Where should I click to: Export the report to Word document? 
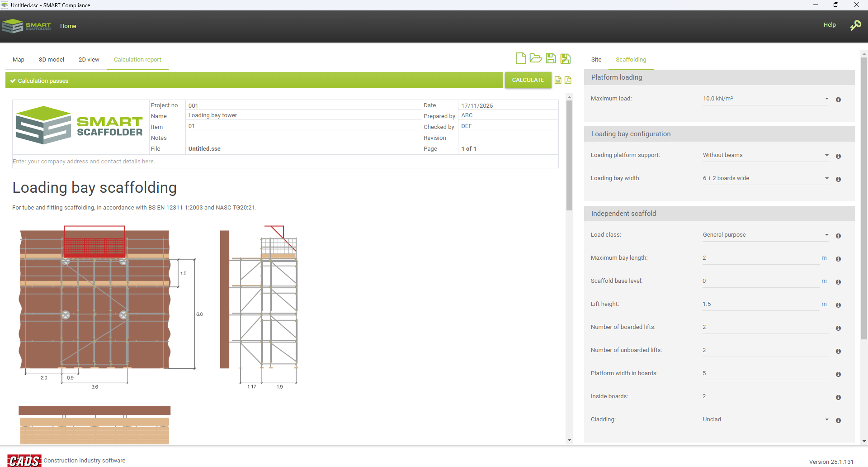(558, 80)
